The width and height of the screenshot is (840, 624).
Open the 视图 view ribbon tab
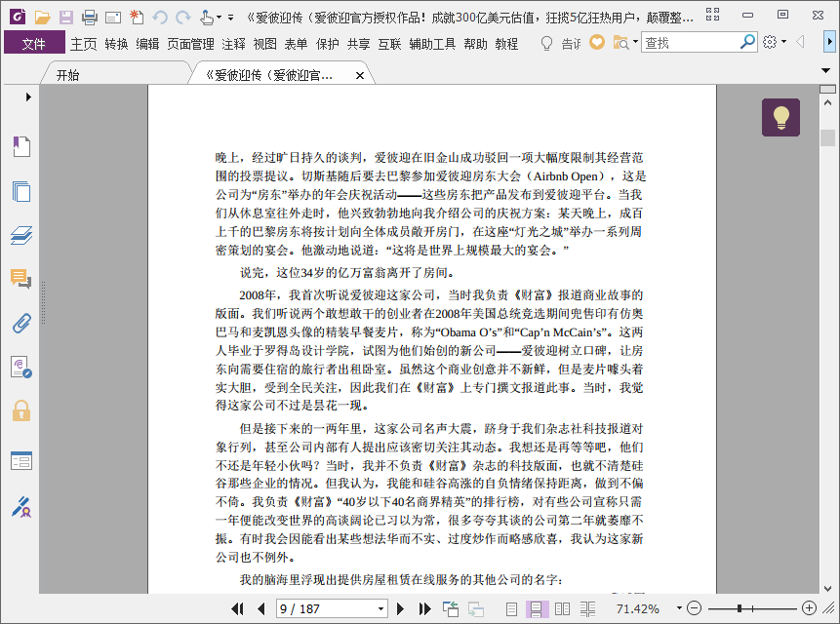coord(264,44)
